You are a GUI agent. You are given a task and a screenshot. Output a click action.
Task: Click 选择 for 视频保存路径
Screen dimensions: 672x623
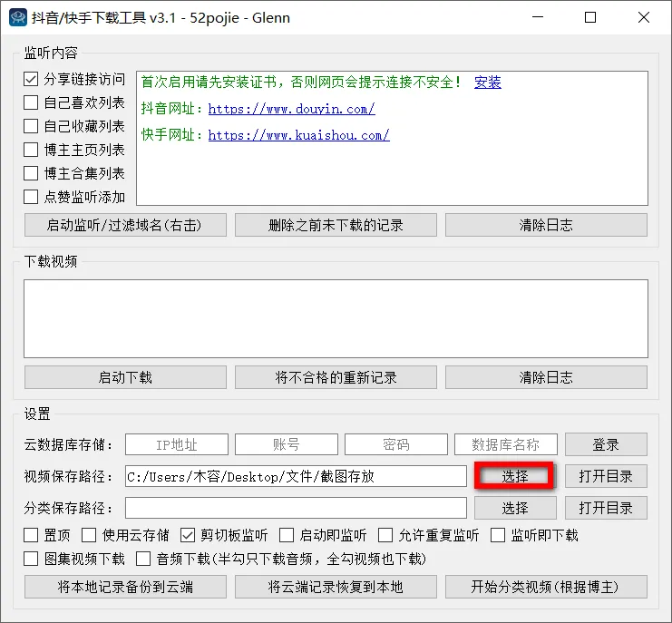point(515,476)
